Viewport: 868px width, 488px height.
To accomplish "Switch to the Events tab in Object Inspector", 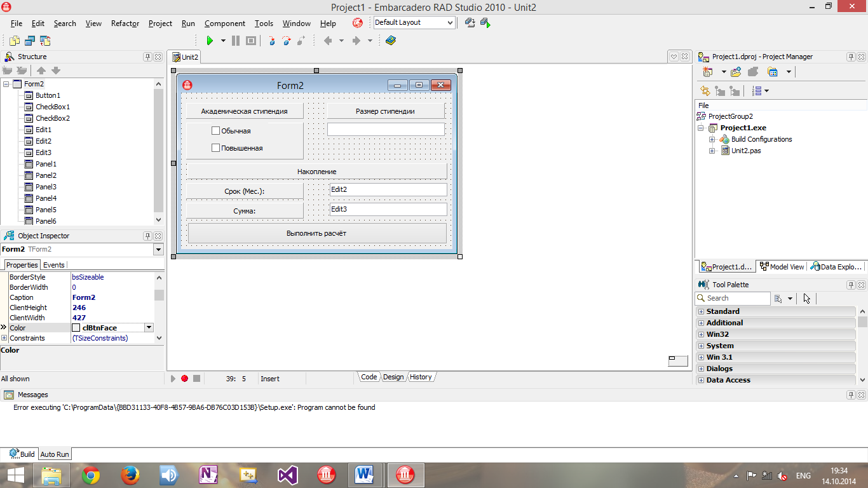I will (54, 265).
